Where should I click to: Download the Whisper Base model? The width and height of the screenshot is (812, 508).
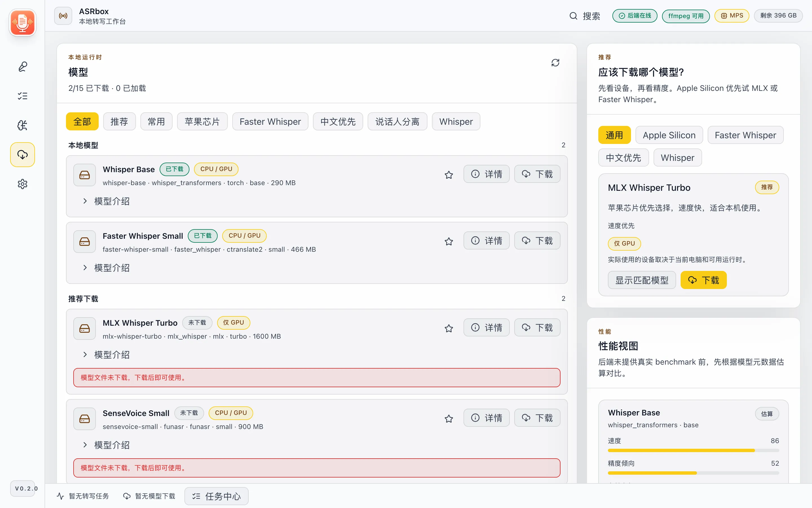click(x=537, y=174)
